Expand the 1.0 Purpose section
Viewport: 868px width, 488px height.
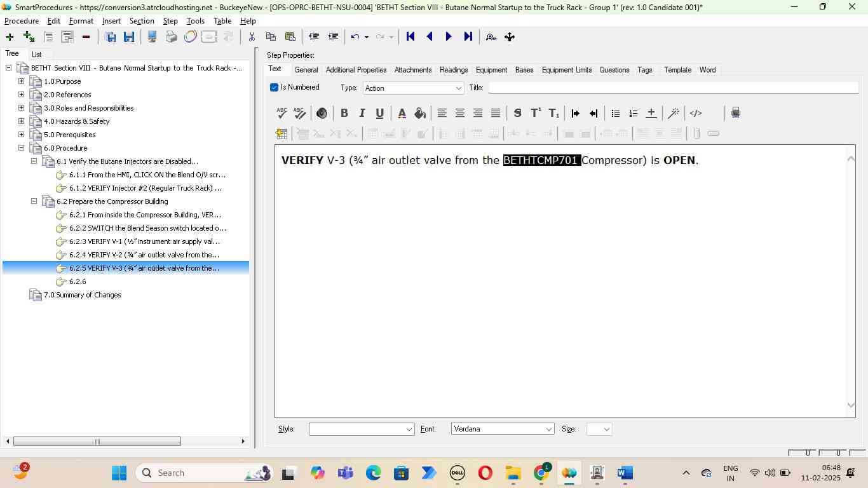[21, 81]
